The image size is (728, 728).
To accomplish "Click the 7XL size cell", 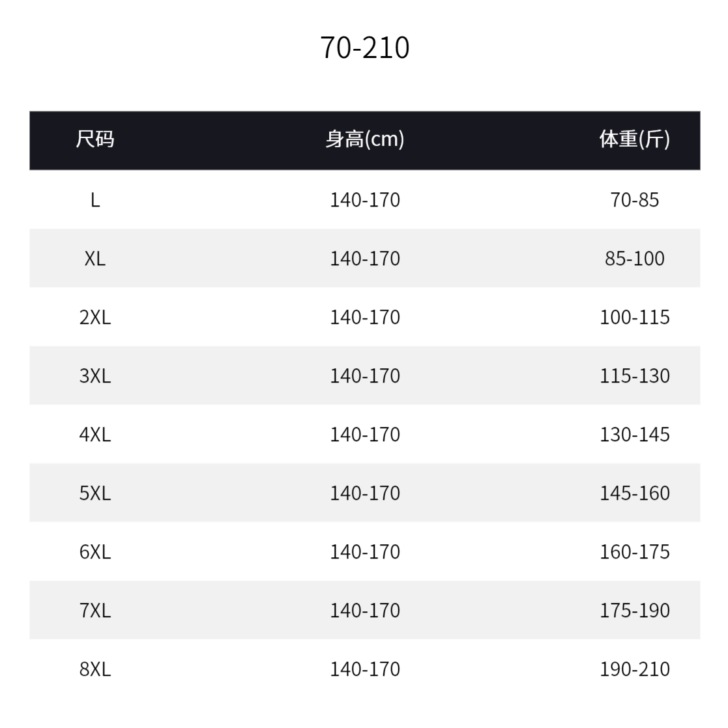I will coord(95,610).
